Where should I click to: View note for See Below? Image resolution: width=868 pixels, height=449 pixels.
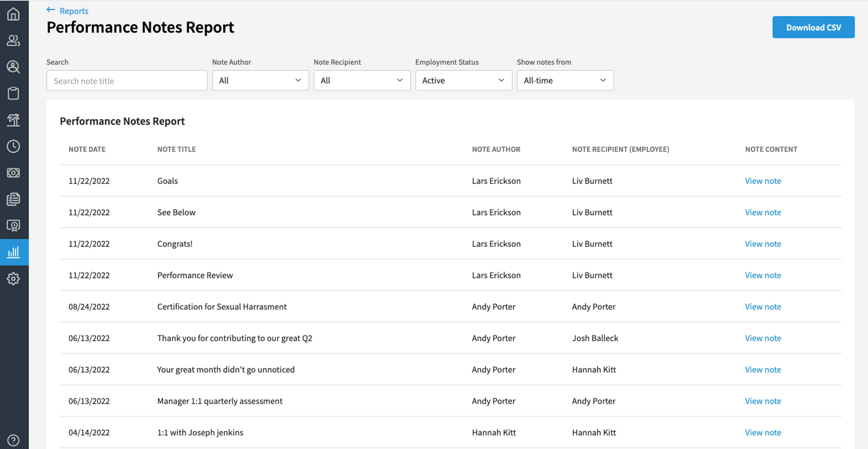coord(763,212)
